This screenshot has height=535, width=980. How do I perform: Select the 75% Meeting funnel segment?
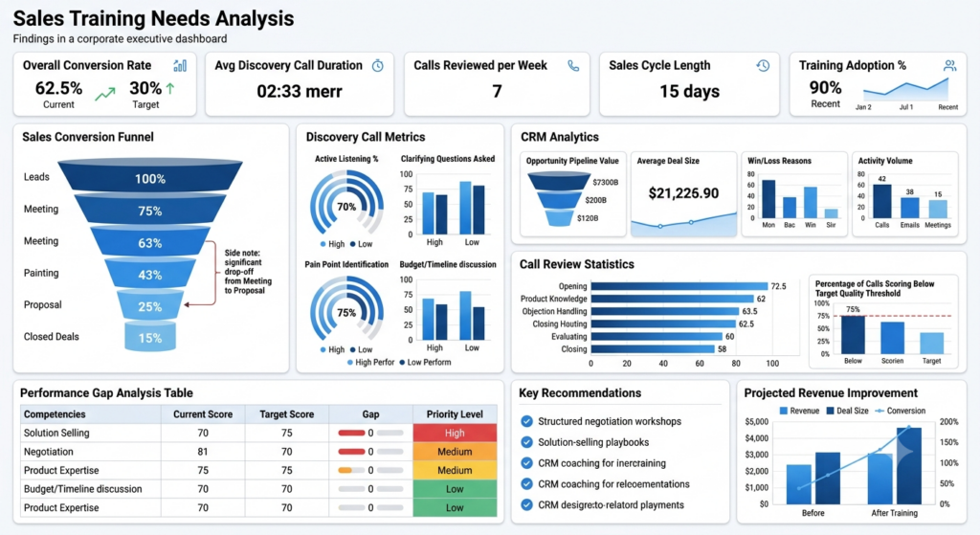coord(150,209)
